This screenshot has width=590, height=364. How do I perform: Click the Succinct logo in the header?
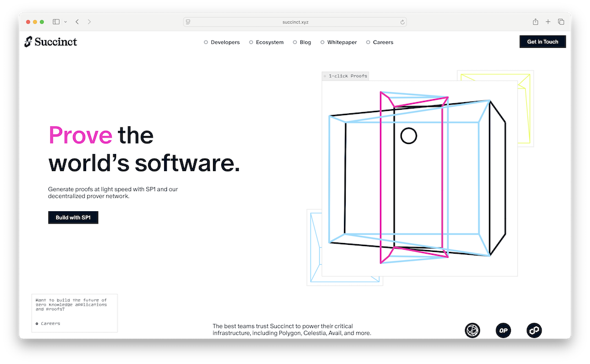tap(50, 42)
